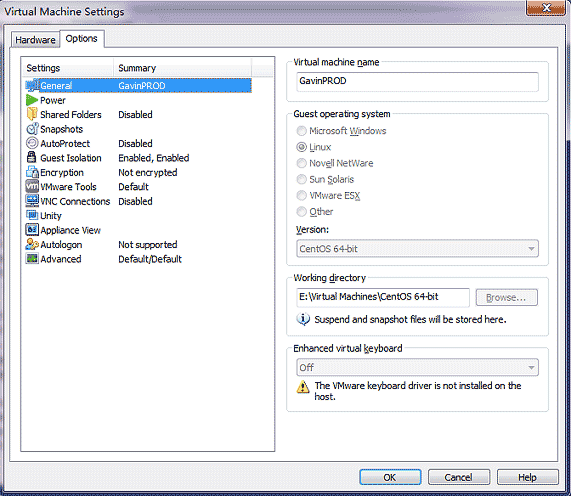Click the Advanced settings icon
Image resolution: width=571 pixels, height=496 pixels.
(x=32, y=259)
